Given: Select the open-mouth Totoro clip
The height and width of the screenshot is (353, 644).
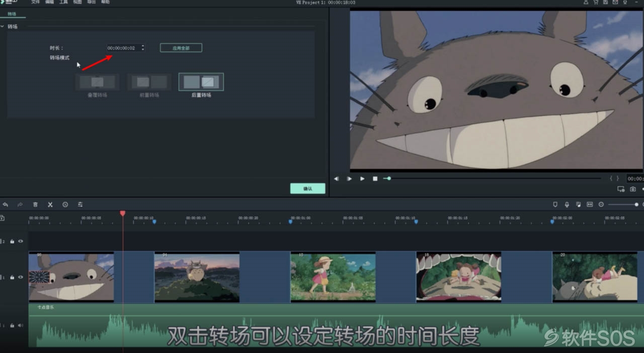Looking at the screenshot, I should pos(458,277).
